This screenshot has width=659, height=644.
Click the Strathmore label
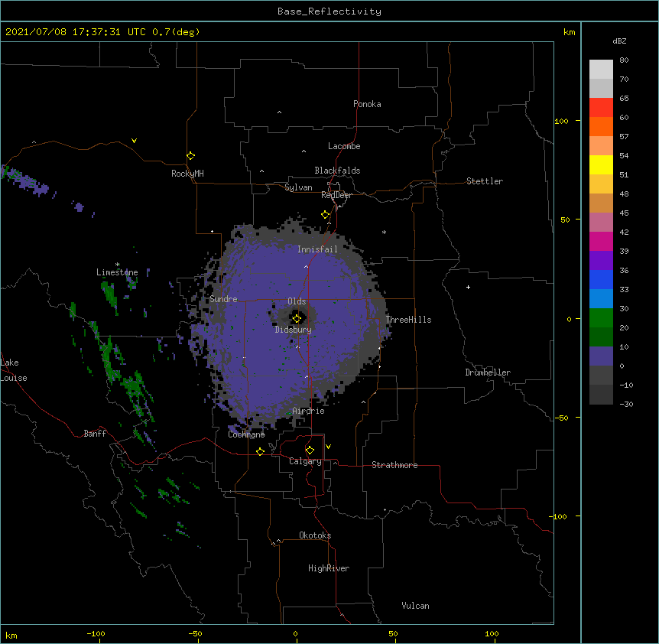[394, 465]
